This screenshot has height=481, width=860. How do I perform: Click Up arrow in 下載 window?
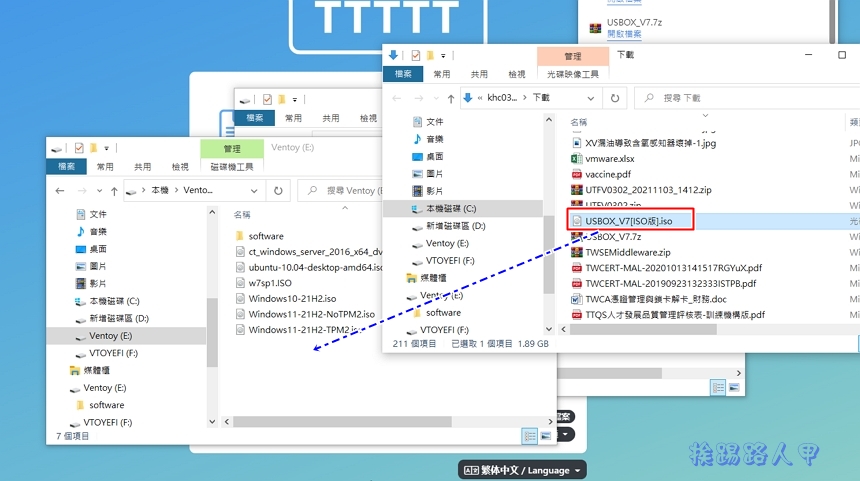451,98
